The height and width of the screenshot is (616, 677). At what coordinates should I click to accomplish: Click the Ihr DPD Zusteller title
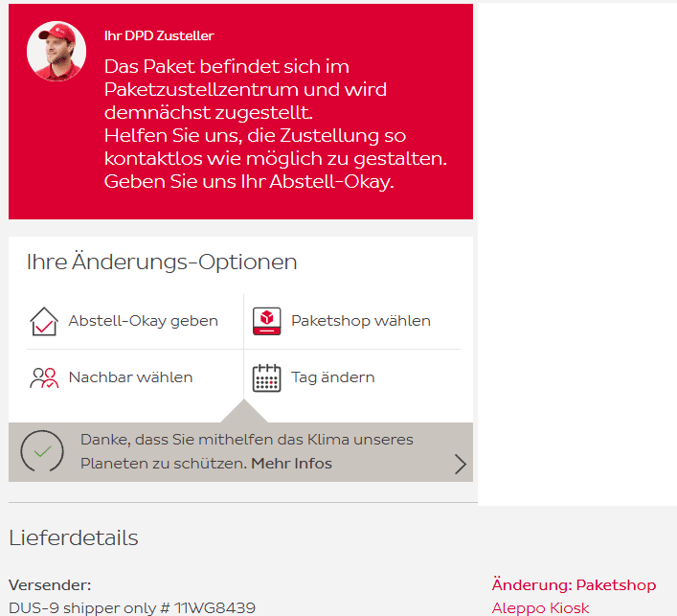(x=159, y=35)
